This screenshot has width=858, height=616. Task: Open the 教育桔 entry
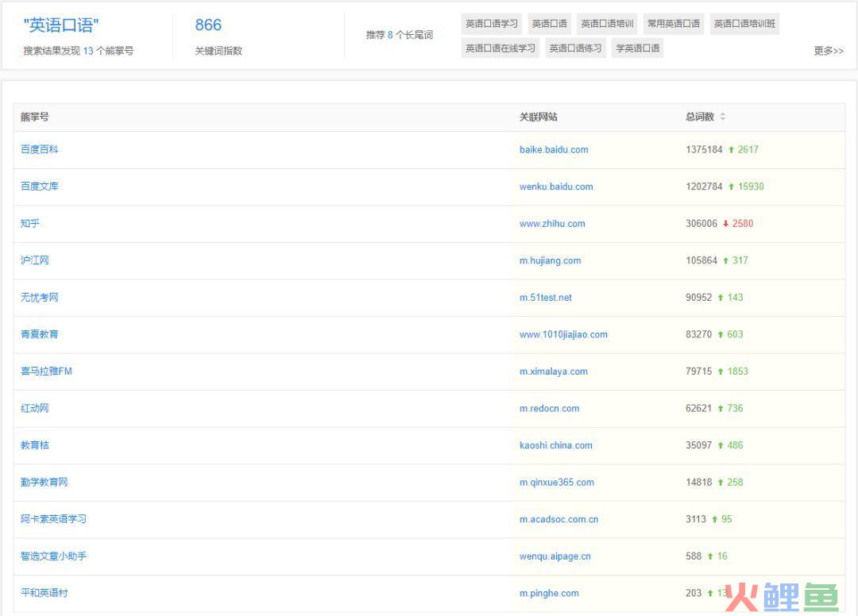click(x=34, y=445)
